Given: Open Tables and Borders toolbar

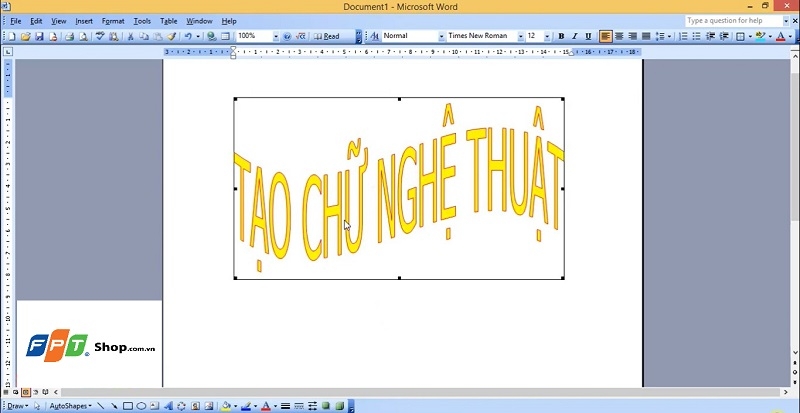Looking at the screenshot, I should [225, 36].
